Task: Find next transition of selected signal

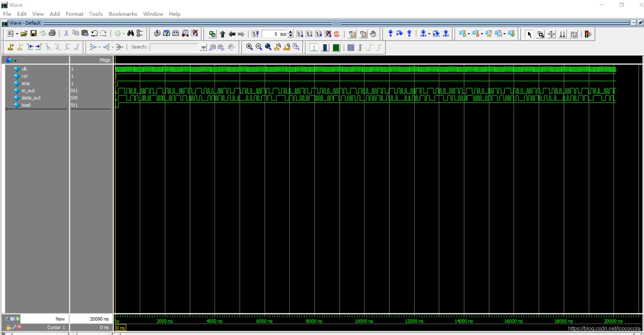Action: (38, 47)
